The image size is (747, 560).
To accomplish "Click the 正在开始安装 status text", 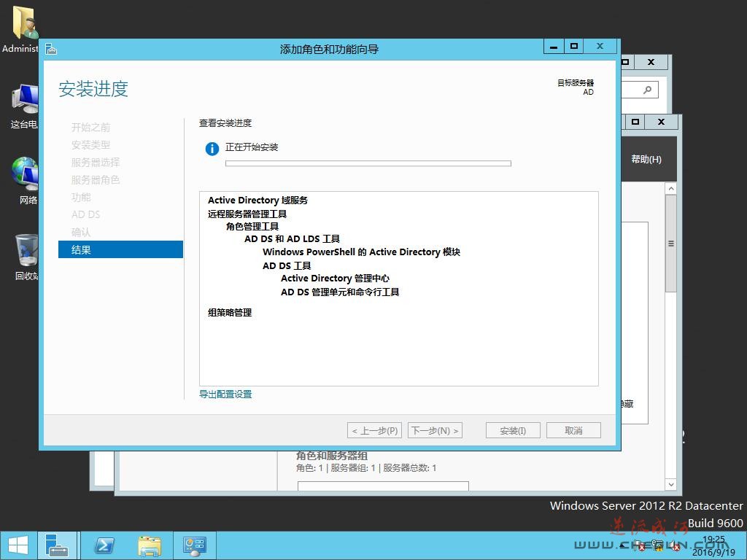I will (252, 147).
